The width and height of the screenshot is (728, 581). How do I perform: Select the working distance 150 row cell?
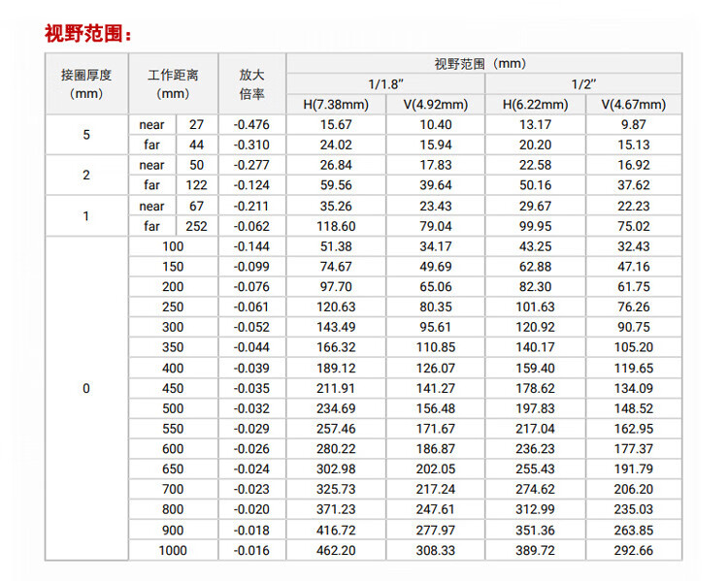[173, 267]
